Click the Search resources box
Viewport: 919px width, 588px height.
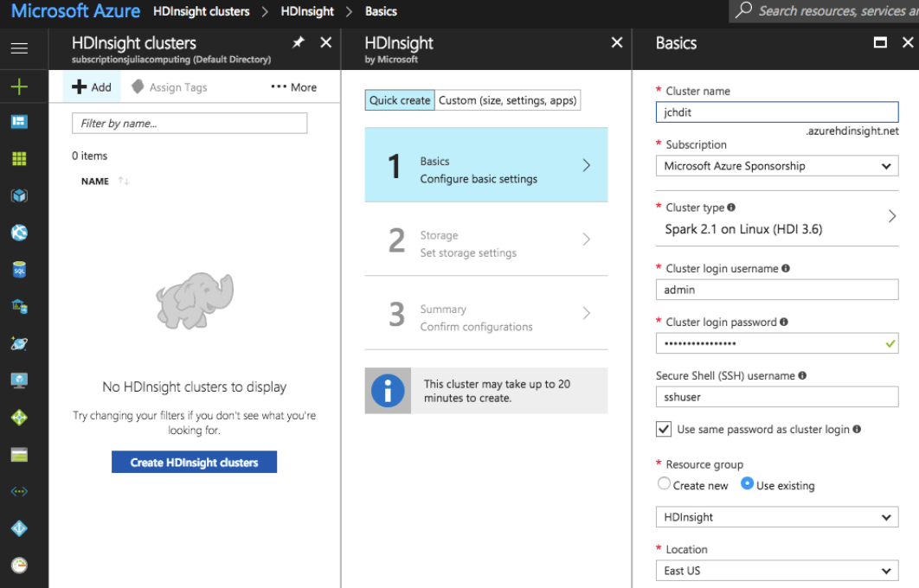click(824, 10)
